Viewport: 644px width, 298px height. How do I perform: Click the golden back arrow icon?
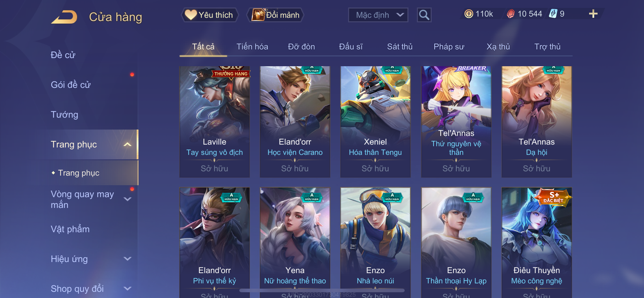tap(64, 17)
